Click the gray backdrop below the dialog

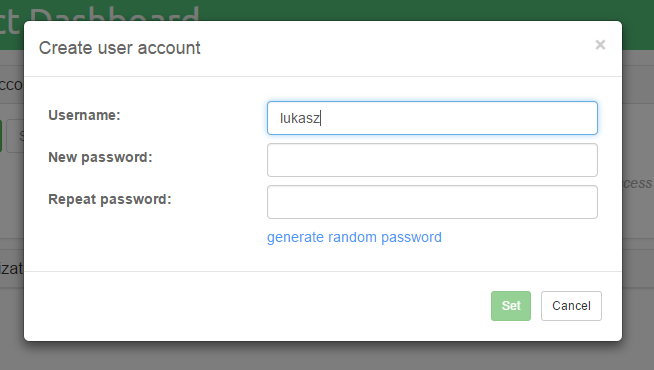pos(327,356)
